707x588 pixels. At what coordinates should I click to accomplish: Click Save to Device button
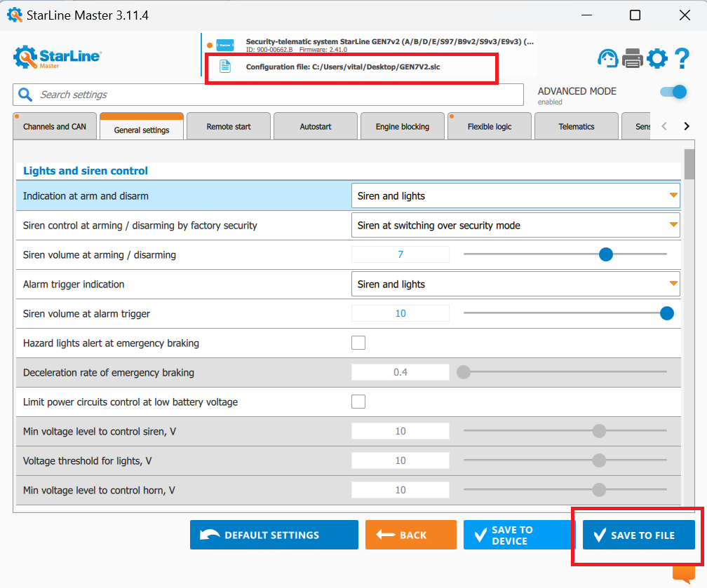click(518, 535)
